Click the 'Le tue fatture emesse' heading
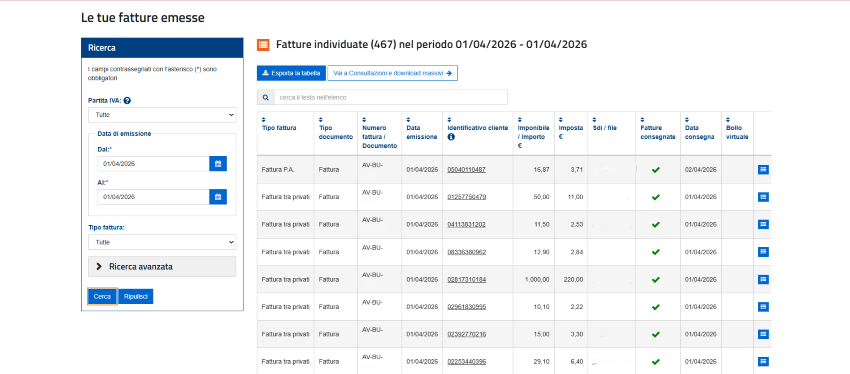 pos(143,18)
